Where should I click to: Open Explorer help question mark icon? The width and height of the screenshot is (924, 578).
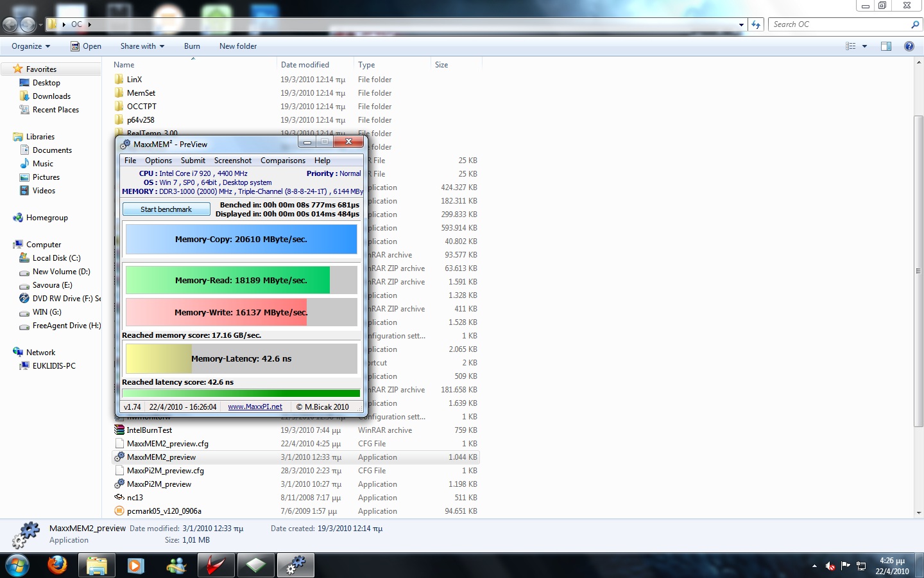pos(909,46)
